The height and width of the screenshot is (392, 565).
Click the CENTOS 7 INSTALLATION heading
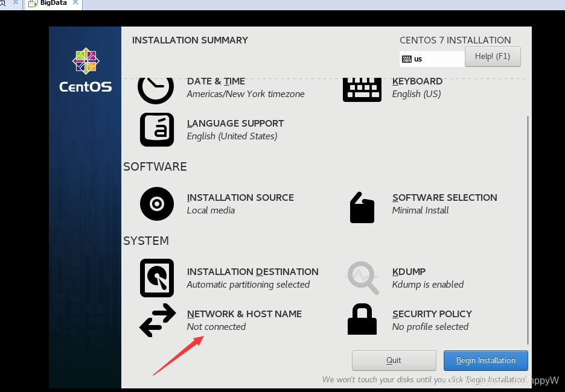coord(455,40)
